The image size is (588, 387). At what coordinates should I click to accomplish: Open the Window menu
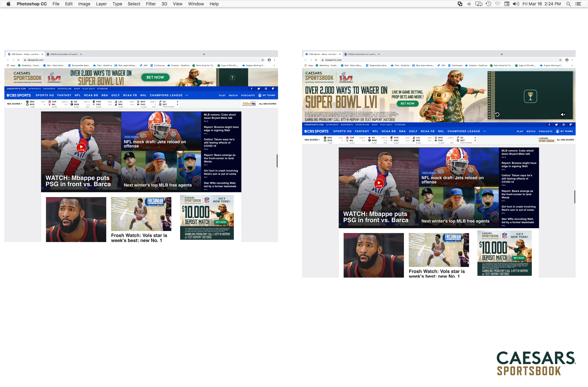pyautogui.click(x=196, y=4)
